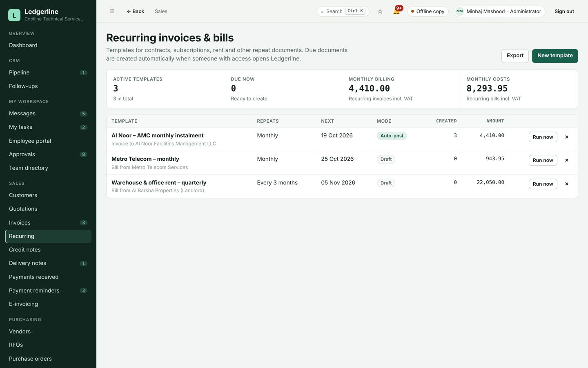This screenshot has width=588, height=368.
Task: Select the Warehouse & office rent – quarterly row
Action: (342, 186)
